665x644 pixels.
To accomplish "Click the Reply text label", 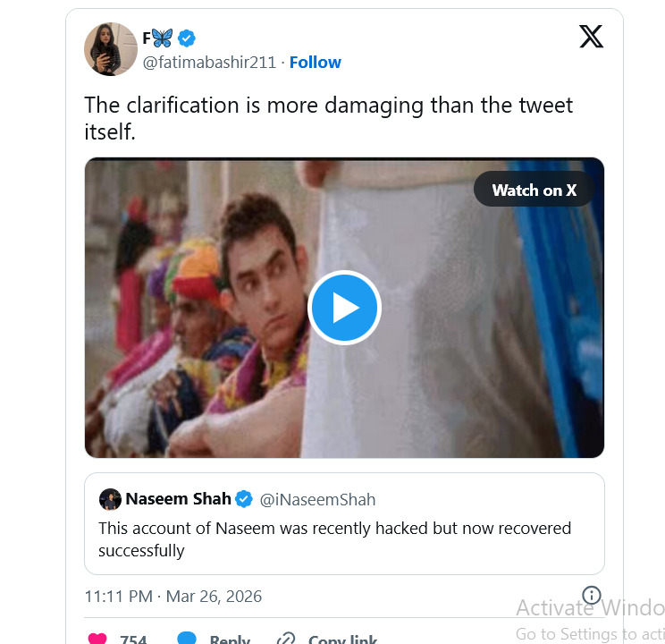I will click(x=230, y=640).
